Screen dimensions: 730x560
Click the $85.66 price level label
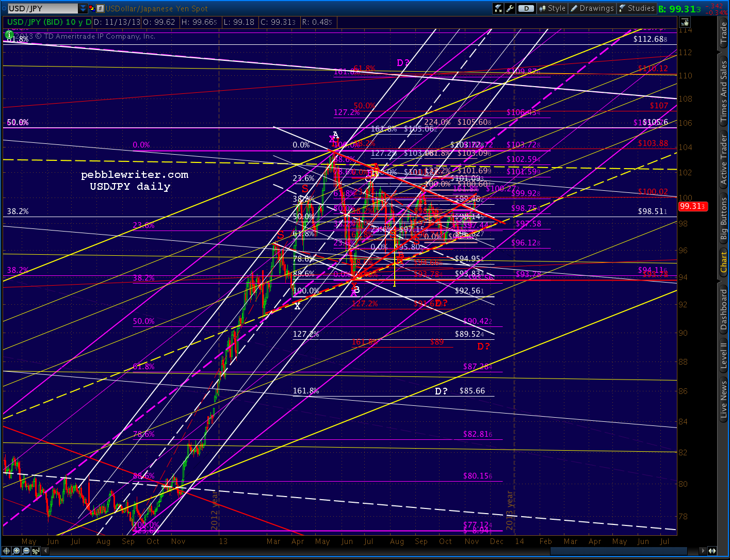tap(472, 391)
